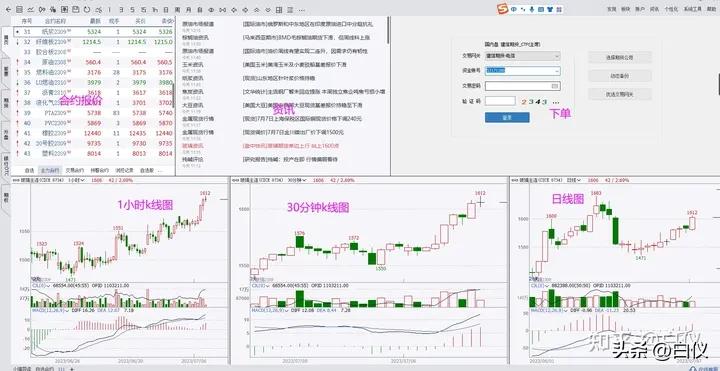Click the Sogou input method S icon
720x371 pixels.
[503, 9]
